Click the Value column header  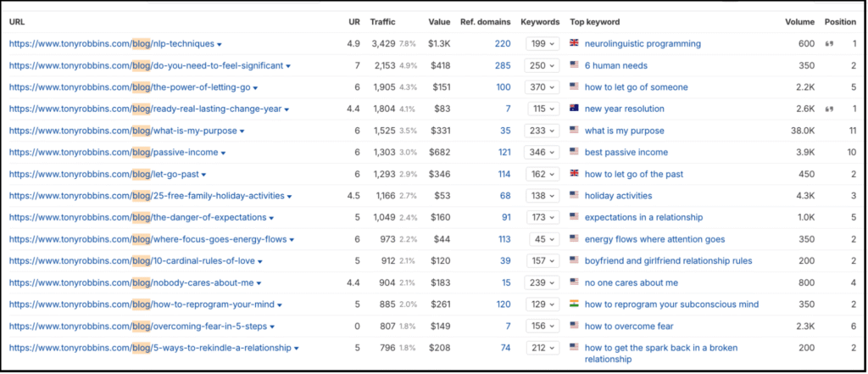point(439,22)
